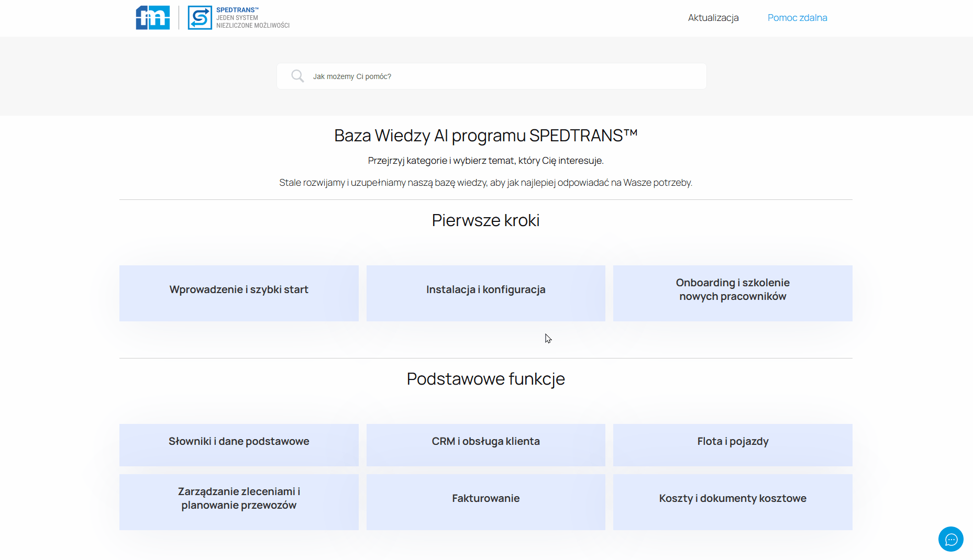Click the magnifying glass search icon
Image resolution: width=973 pixels, height=560 pixels.
click(x=297, y=76)
